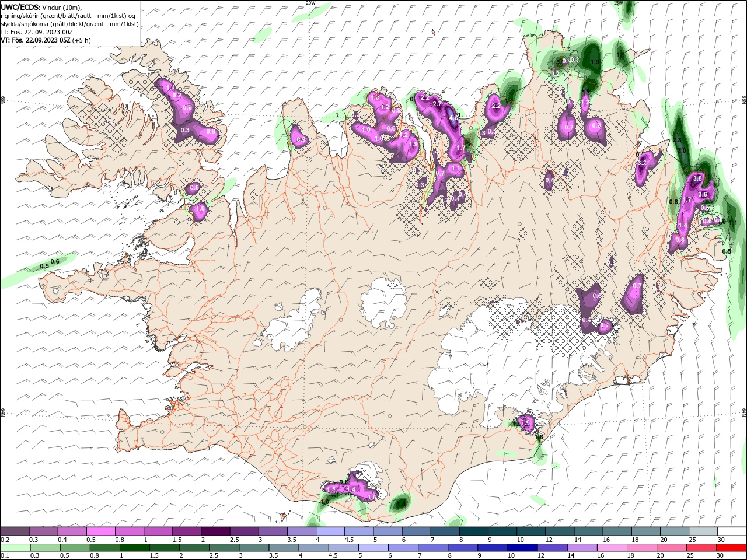
Task: Click the "20W" longitude label
Action: coord(310,3)
